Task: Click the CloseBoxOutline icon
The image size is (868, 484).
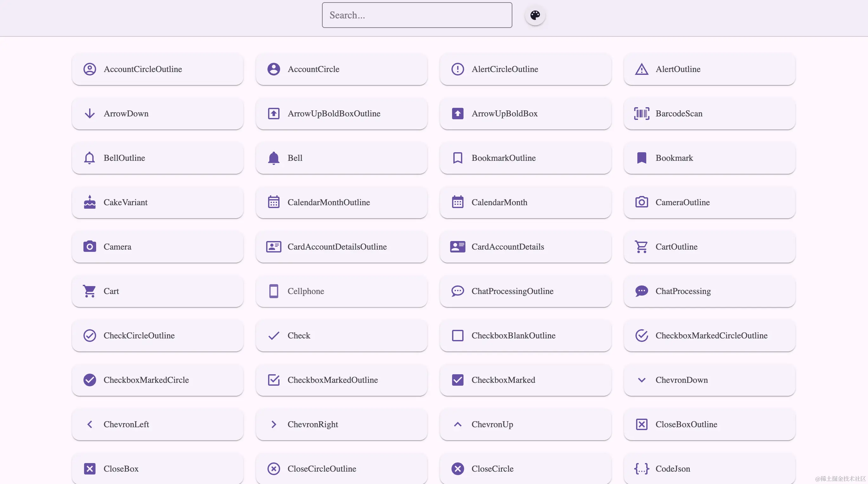Action: tap(641, 424)
